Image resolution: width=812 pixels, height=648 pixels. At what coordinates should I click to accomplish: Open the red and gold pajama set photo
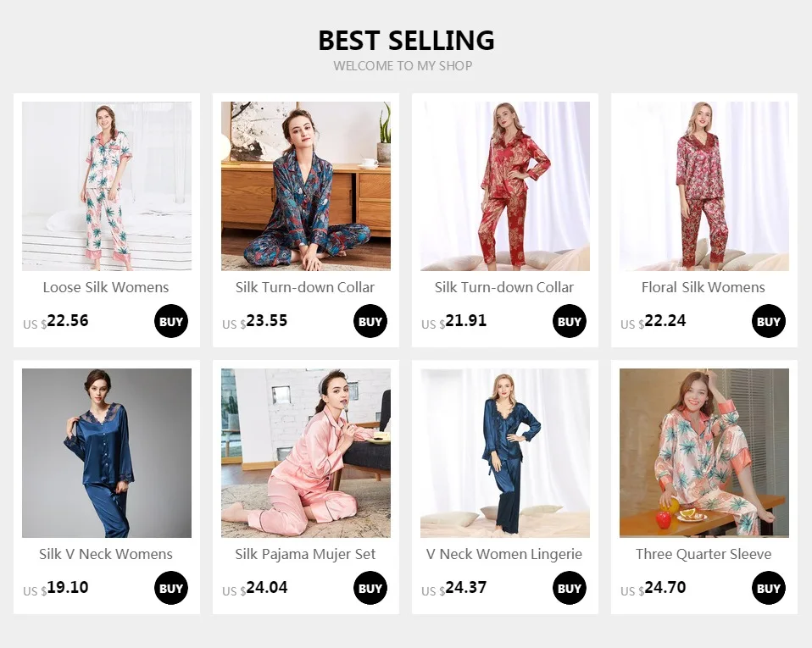[505, 186]
